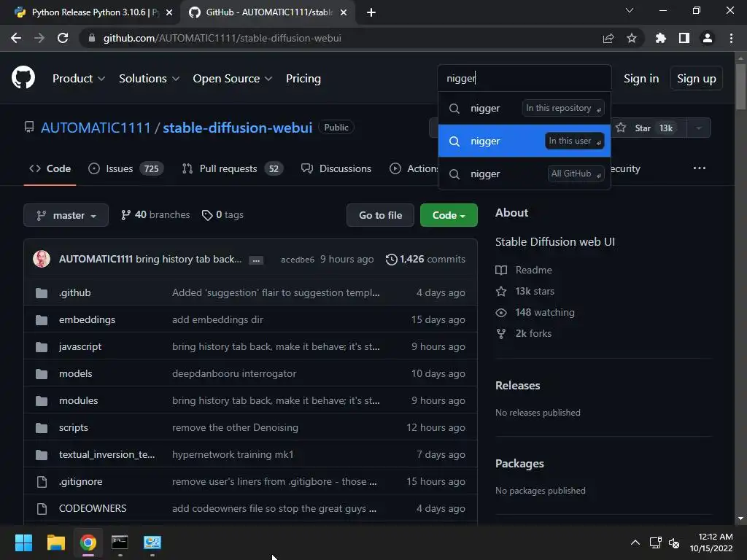The image size is (747, 560).
Task: Open the tab search chevron in Chrome
Action: [x=630, y=10]
